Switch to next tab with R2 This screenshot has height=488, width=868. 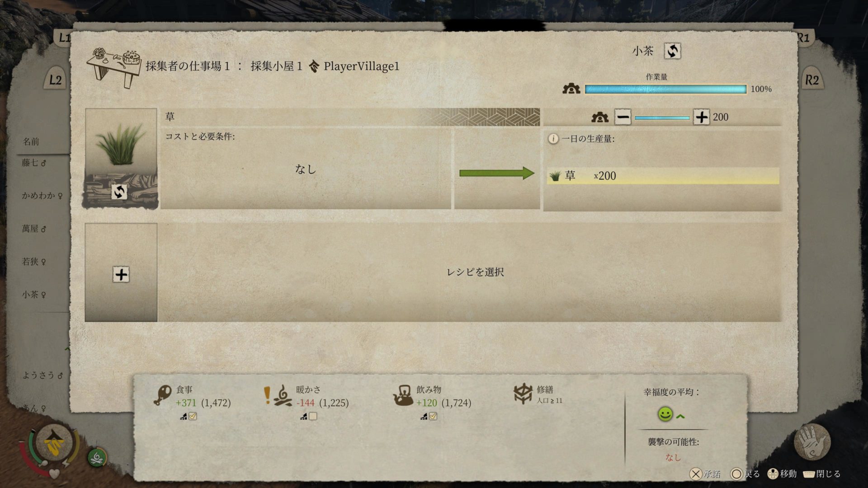[812, 80]
